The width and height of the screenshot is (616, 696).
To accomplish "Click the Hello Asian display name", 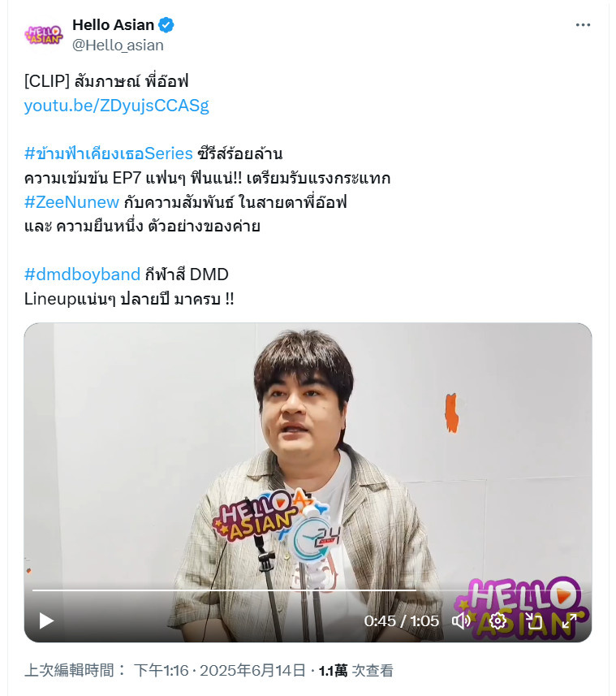I will tap(113, 25).
